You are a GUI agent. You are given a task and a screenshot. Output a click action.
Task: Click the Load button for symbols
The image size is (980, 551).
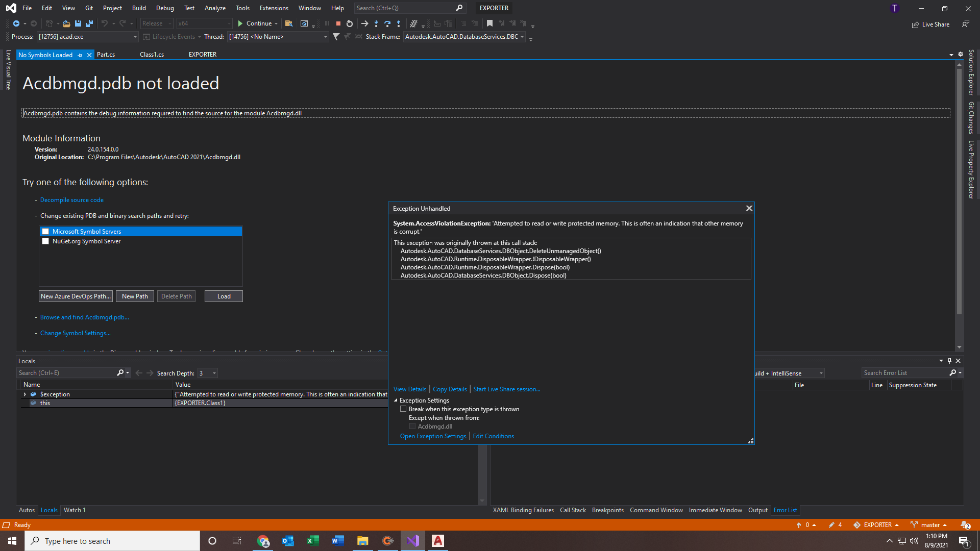[224, 296]
